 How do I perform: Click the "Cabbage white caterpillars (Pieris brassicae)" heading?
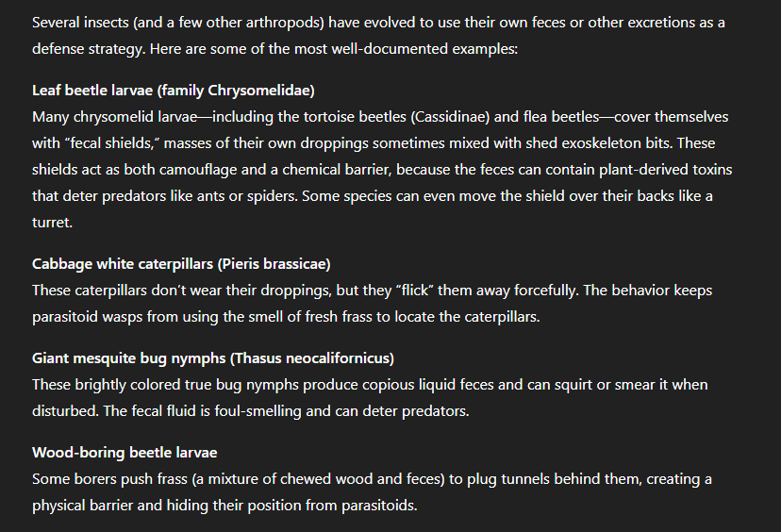coord(181,263)
